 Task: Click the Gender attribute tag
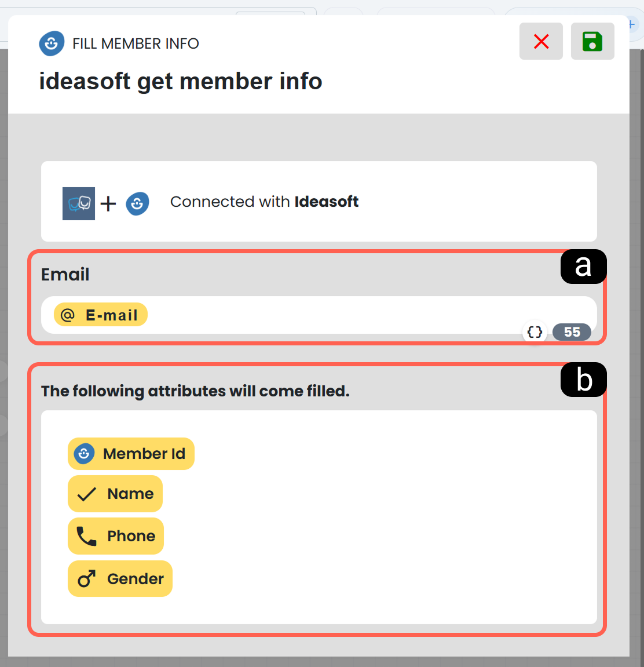pos(120,578)
